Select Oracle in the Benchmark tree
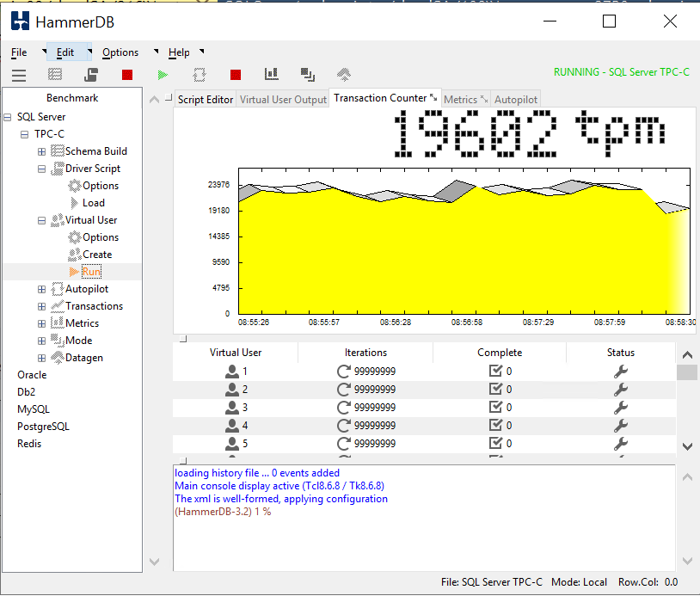Screen dimensions: 700x596 click(x=32, y=375)
